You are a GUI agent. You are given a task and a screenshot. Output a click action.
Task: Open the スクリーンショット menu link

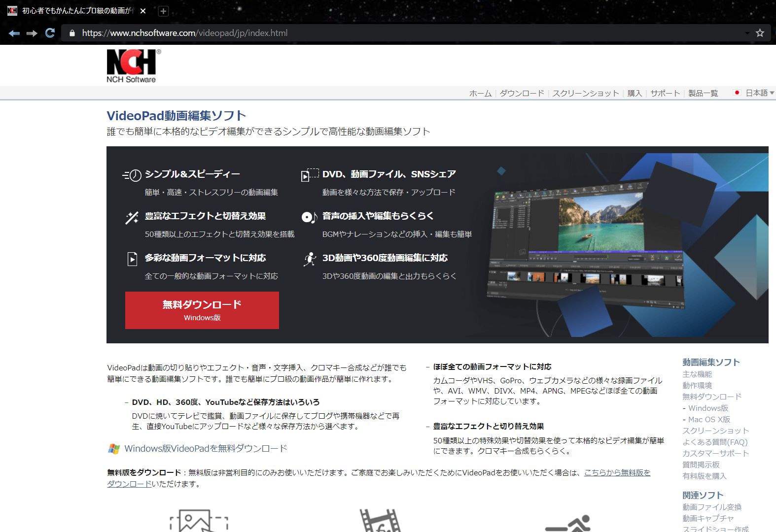coord(586,93)
